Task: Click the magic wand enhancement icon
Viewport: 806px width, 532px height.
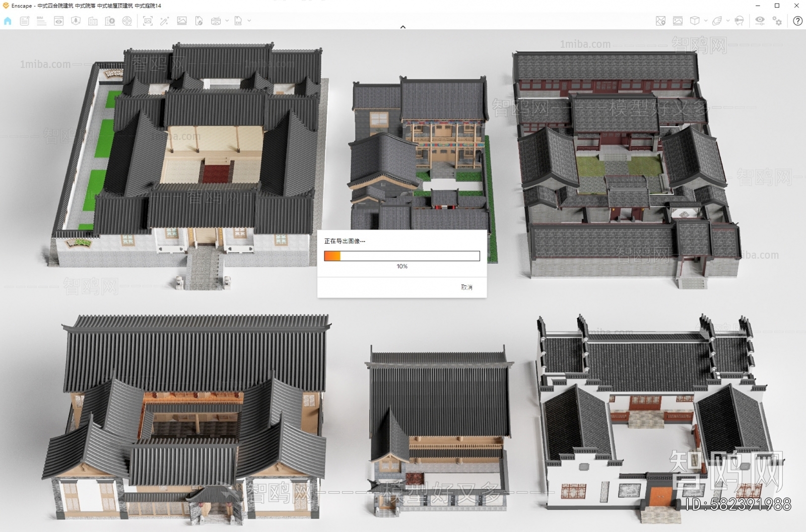Action: click(x=164, y=21)
